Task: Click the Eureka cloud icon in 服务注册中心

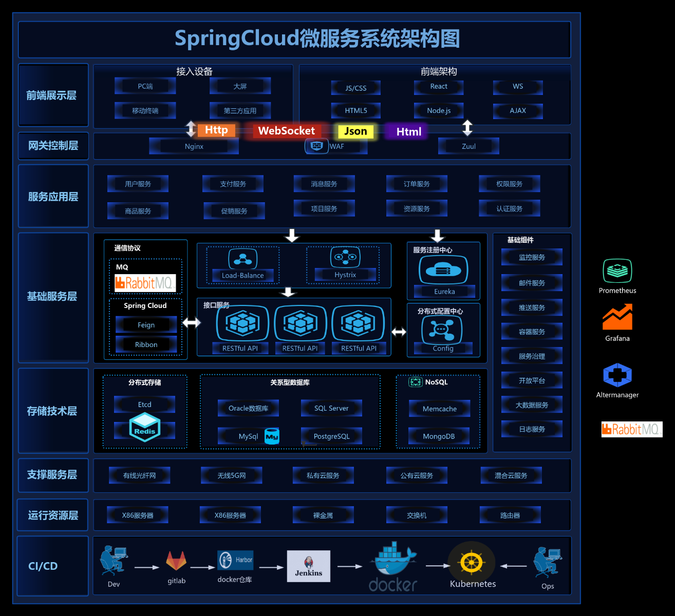Action: pyautogui.click(x=443, y=269)
